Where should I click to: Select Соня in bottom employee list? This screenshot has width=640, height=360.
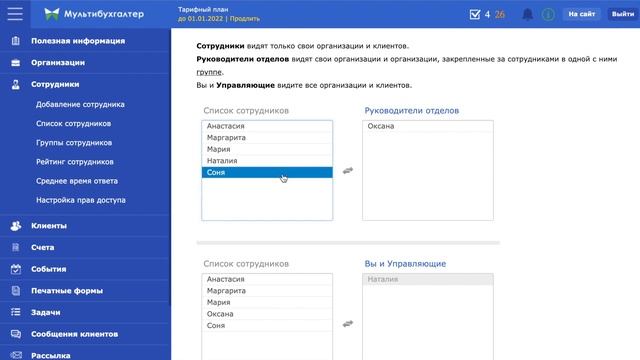267,325
